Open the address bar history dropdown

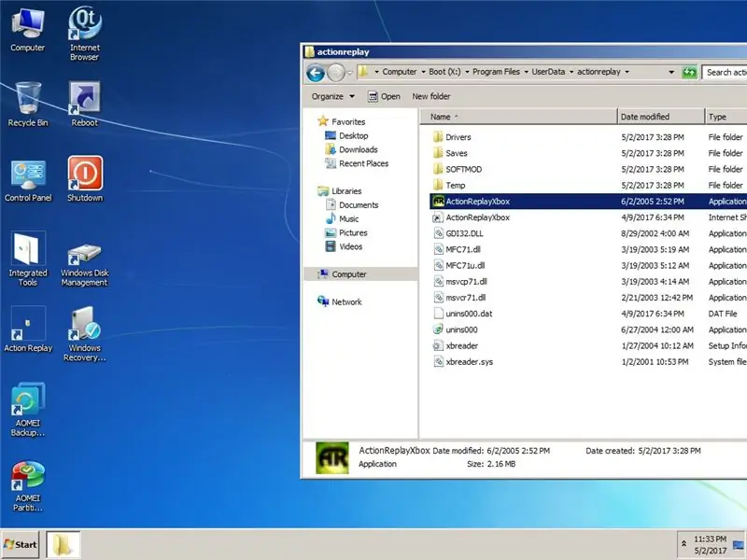click(671, 73)
